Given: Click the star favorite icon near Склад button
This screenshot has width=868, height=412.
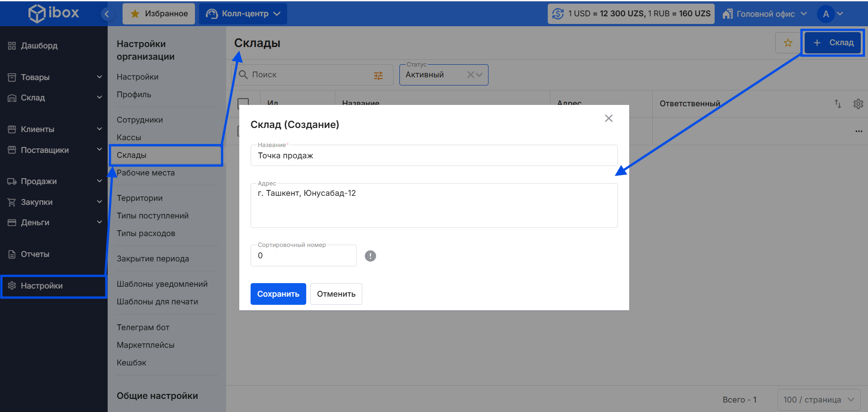Looking at the screenshot, I should tap(787, 43).
